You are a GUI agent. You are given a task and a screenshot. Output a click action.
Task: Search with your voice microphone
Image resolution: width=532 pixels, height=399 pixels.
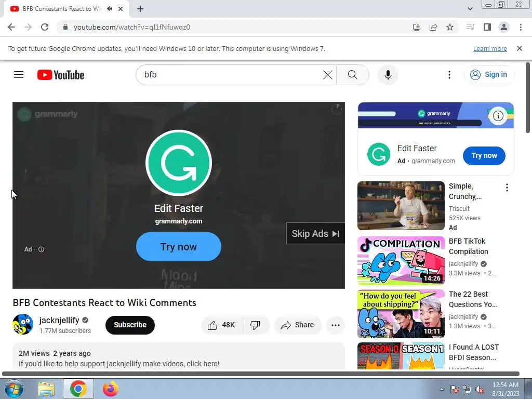pos(388,75)
